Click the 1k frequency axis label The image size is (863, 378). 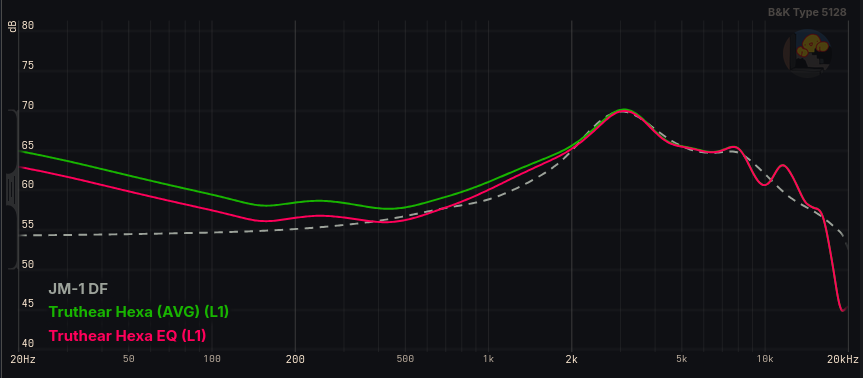coord(488,359)
